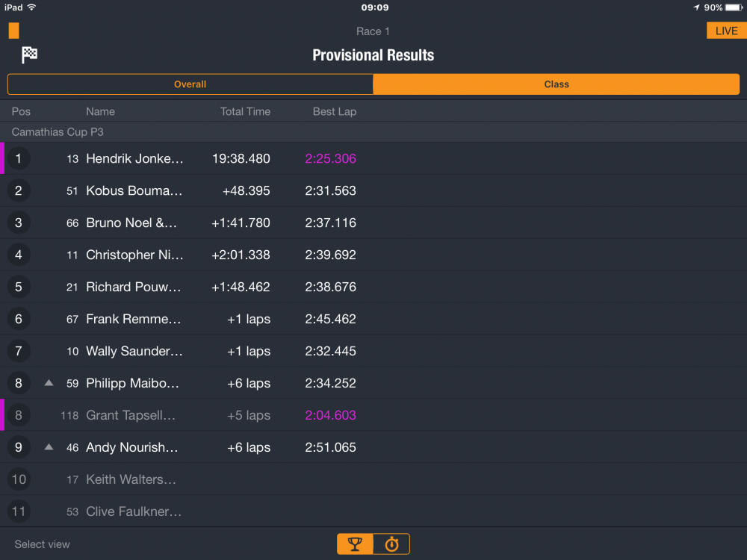Tap the orange square icon at top left
Viewport: 747px width, 560px height.
tap(13, 31)
